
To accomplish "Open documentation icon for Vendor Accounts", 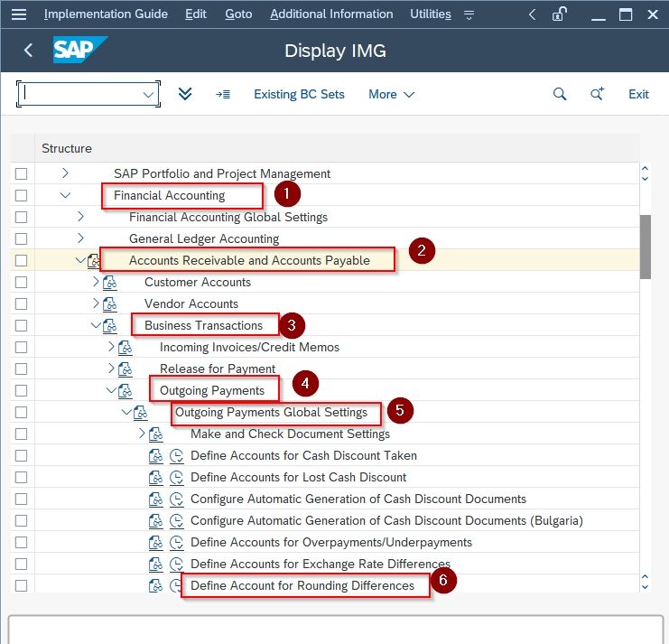I will point(109,303).
